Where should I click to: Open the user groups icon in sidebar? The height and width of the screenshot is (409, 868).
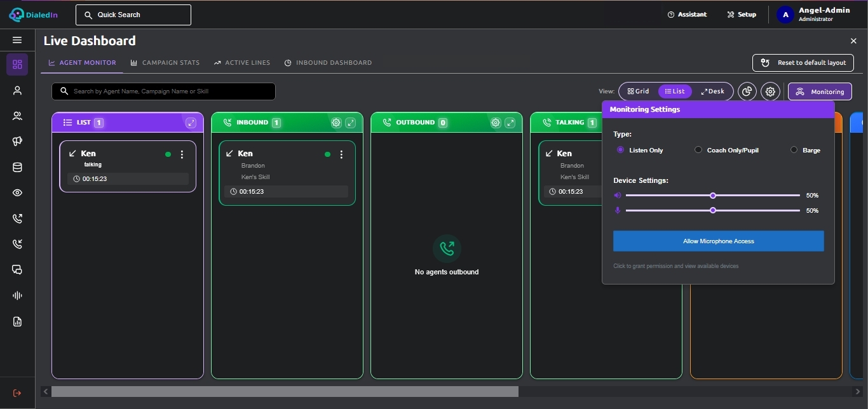click(x=17, y=116)
